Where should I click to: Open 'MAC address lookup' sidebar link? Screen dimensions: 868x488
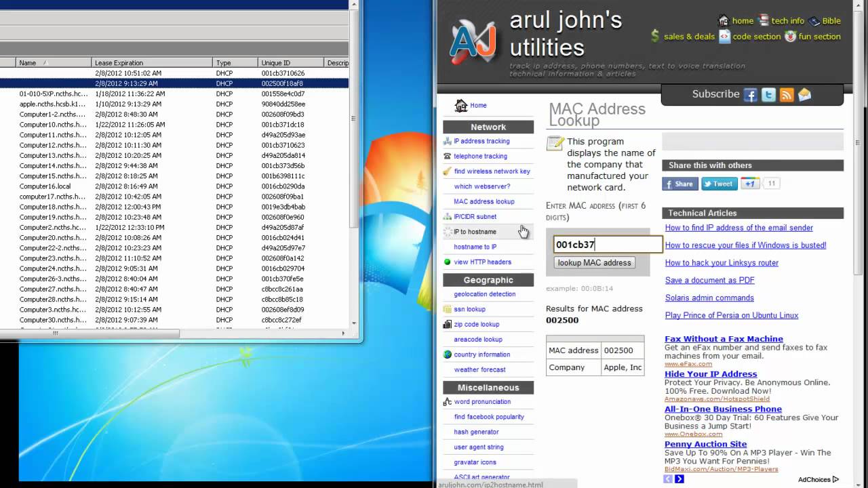(x=484, y=201)
